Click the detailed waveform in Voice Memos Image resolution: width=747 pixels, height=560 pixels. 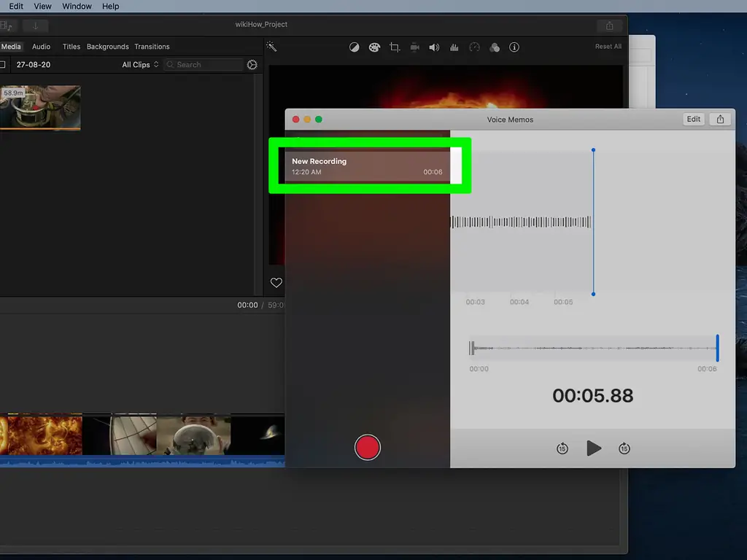click(521, 222)
